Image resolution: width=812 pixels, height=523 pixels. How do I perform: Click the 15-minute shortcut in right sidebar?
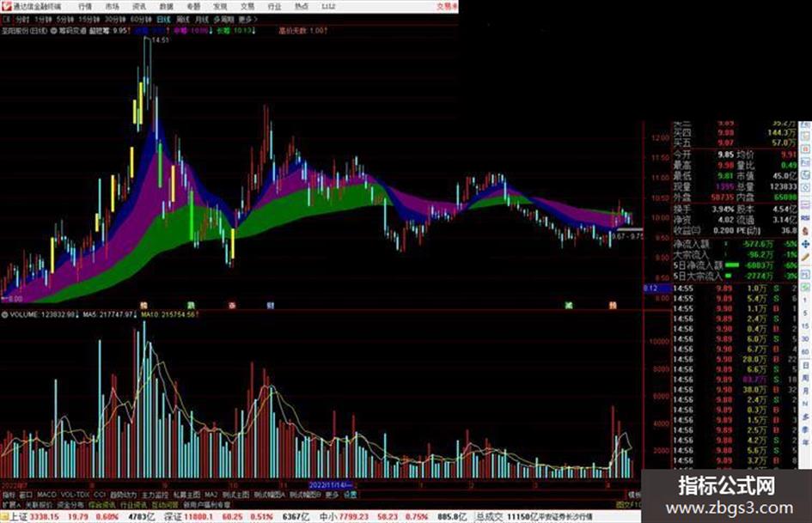[x=805, y=326]
